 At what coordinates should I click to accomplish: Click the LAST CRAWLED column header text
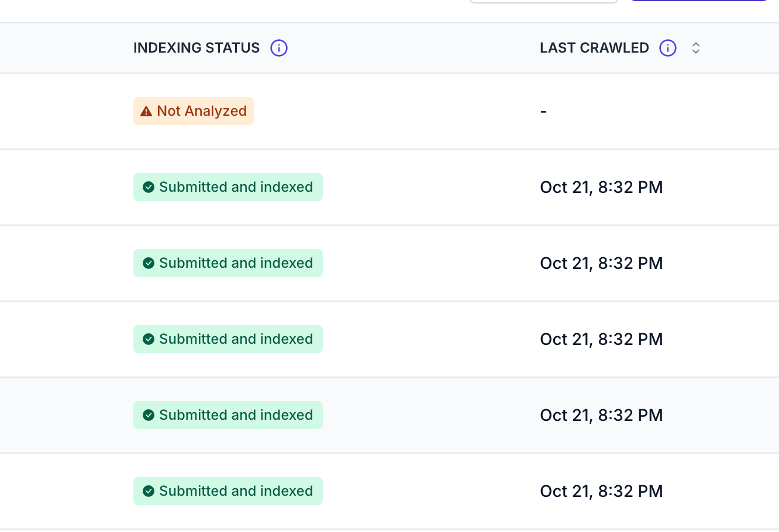click(x=594, y=48)
